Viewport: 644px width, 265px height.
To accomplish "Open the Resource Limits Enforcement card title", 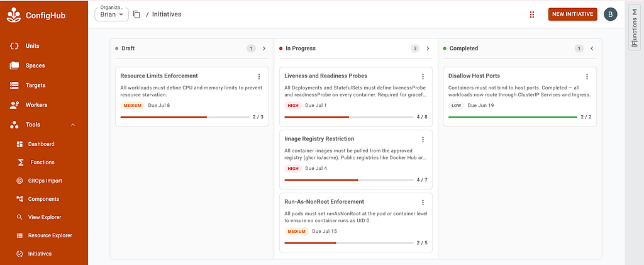I will coord(159,76).
